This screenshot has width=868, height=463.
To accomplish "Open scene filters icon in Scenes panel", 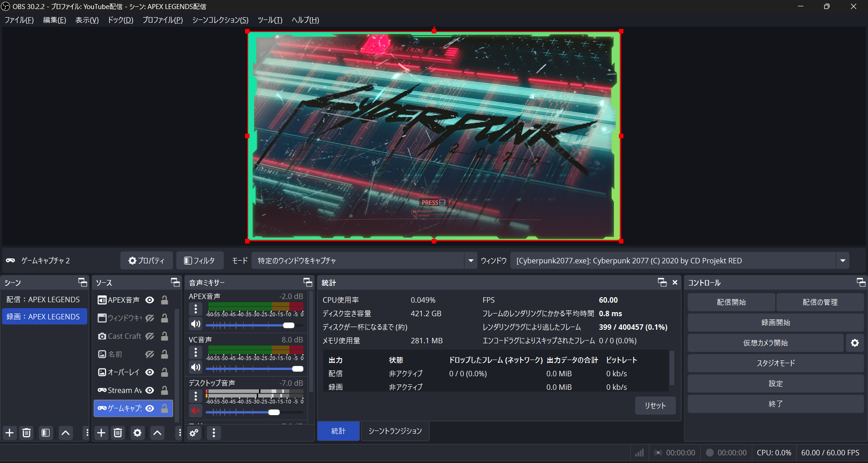I will [46, 433].
